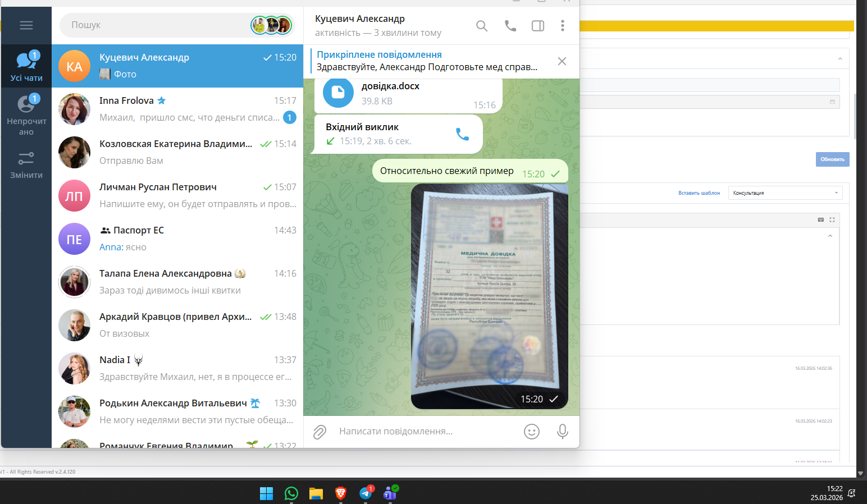Open the taskbar clock and date
Image resolution: width=867 pixels, height=504 pixels.
point(827,493)
